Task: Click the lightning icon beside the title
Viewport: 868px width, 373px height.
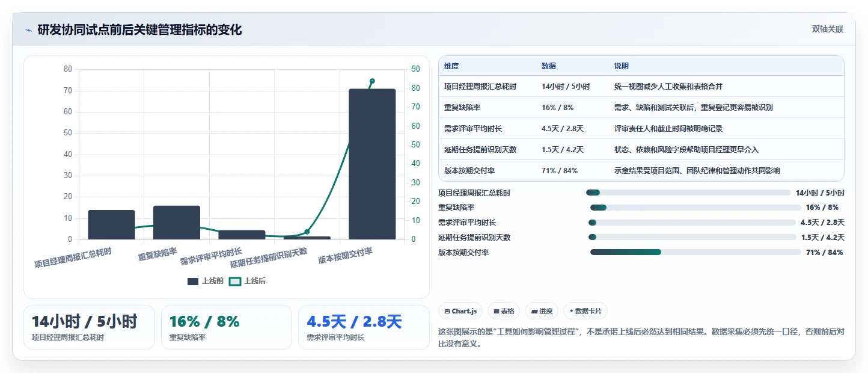Action: coord(29,29)
